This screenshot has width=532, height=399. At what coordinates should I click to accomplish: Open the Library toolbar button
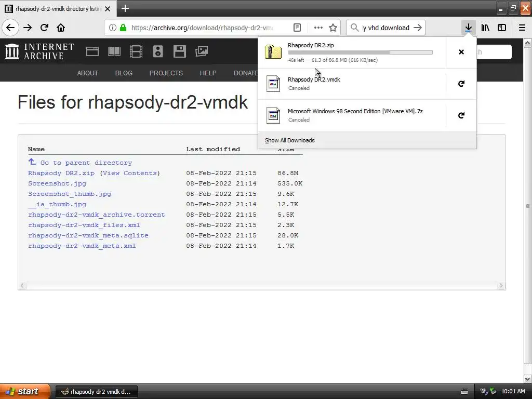(x=485, y=28)
